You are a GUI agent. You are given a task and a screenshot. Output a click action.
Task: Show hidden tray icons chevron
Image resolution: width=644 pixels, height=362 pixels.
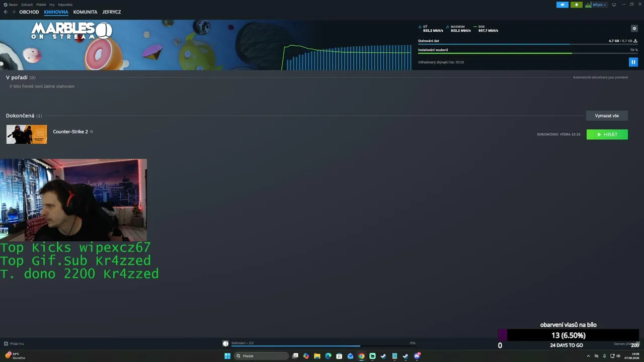[588, 356]
